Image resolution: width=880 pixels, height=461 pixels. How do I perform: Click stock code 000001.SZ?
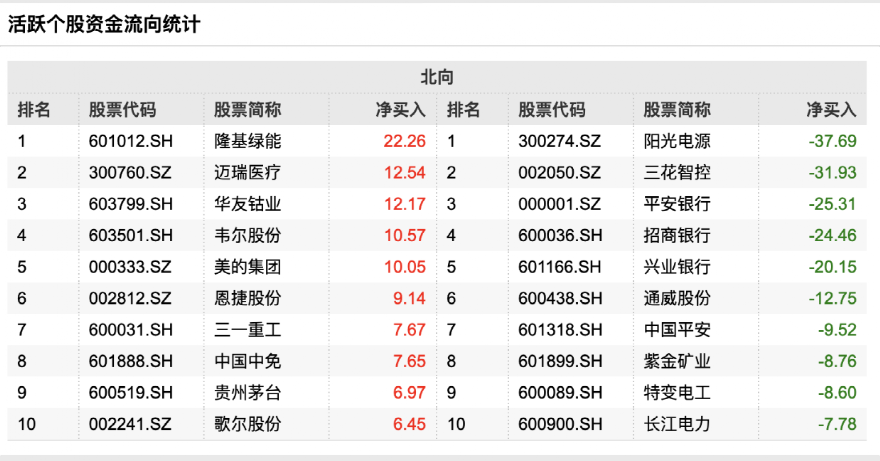pyautogui.click(x=560, y=204)
